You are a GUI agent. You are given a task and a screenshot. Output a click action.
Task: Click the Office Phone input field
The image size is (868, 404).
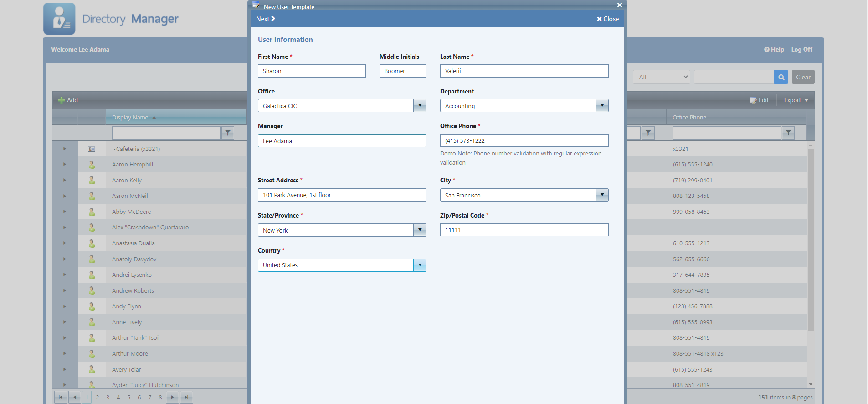(524, 140)
